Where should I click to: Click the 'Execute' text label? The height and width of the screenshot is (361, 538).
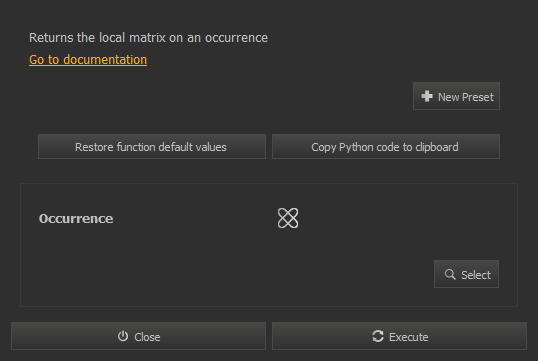pyautogui.click(x=409, y=337)
